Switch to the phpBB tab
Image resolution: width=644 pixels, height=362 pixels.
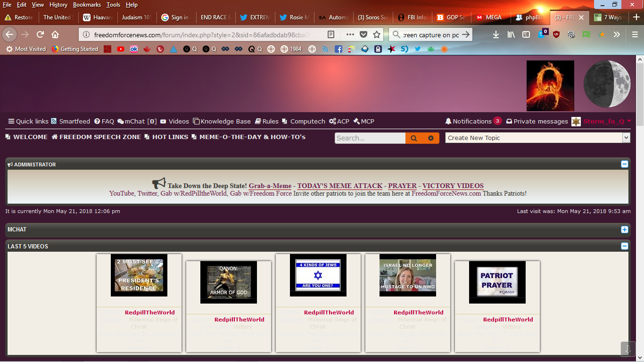(529, 17)
